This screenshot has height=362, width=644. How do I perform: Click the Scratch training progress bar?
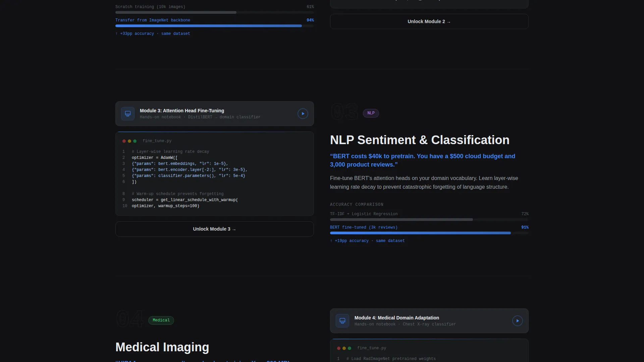214,12
